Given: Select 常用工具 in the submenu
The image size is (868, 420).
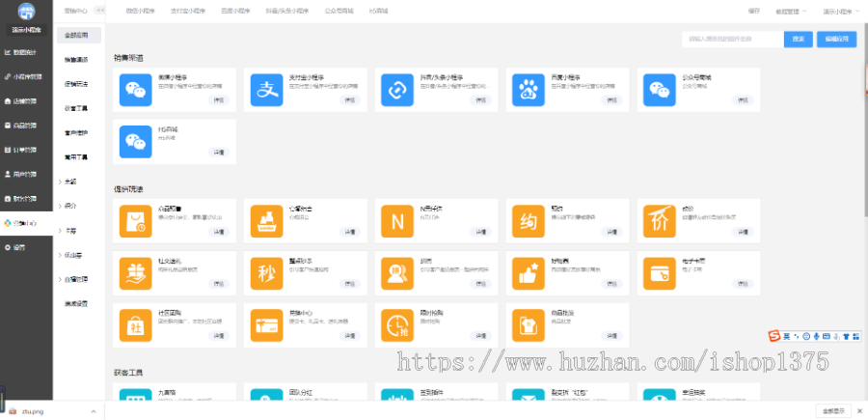Looking at the screenshot, I should (76, 157).
